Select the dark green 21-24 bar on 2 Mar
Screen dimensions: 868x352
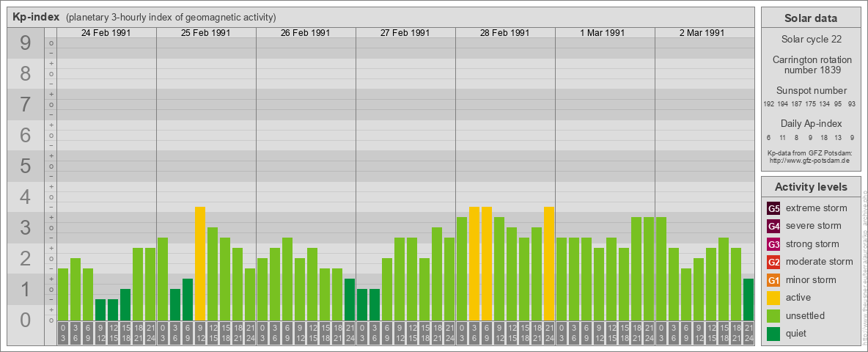748,300
